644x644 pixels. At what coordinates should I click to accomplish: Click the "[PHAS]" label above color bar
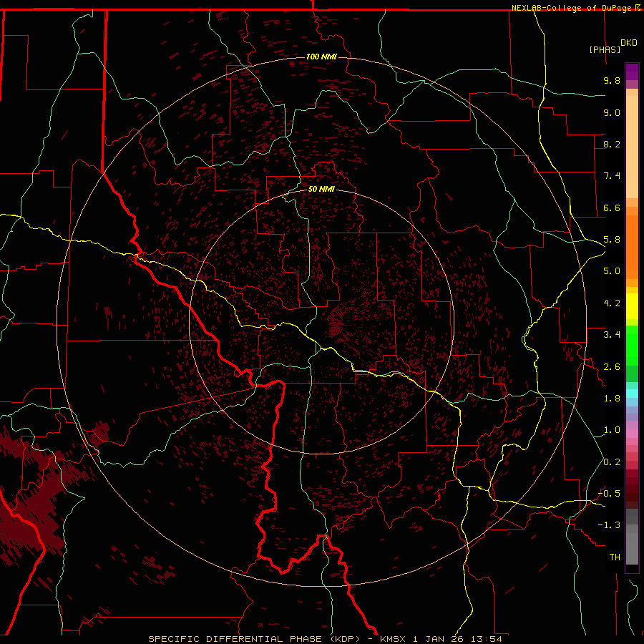[605, 49]
